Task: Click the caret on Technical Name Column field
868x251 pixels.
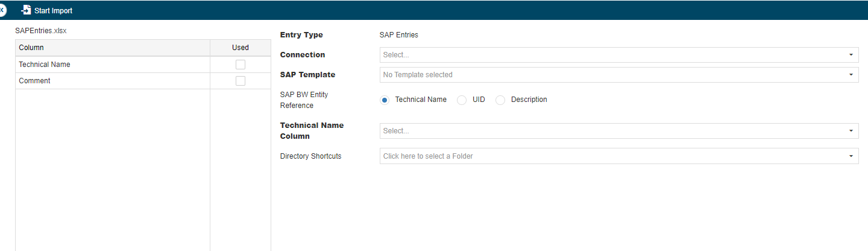Action: coord(851,131)
